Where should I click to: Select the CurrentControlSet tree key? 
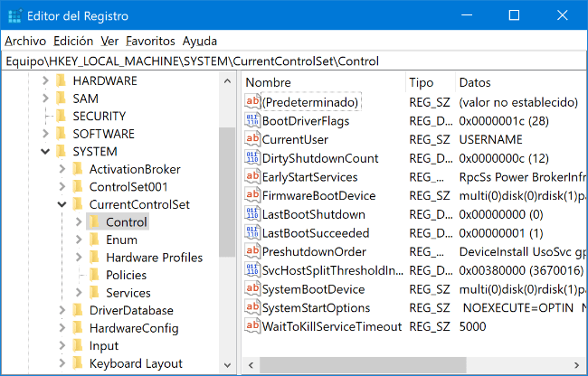pyautogui.click(x=139, y=204)
